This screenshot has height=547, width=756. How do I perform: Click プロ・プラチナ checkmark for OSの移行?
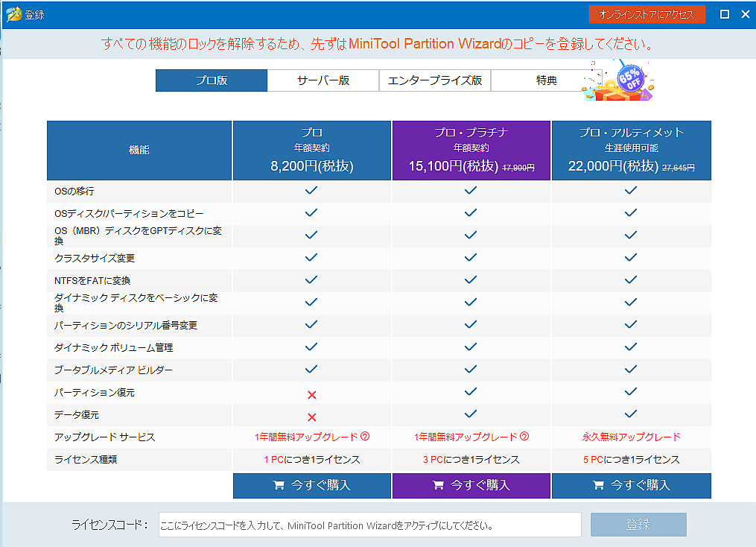[x=471, y=191]
